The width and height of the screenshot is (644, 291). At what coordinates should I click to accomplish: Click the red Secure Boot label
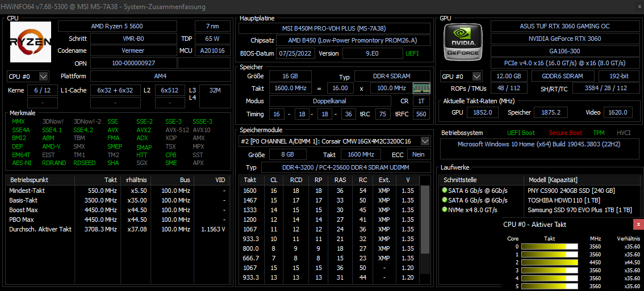(x=565, y=133)
